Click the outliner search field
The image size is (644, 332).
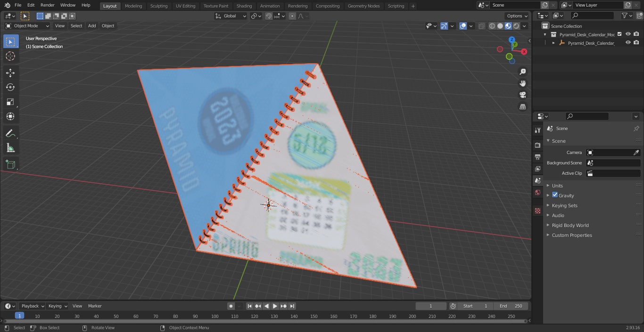click(592, 16)
